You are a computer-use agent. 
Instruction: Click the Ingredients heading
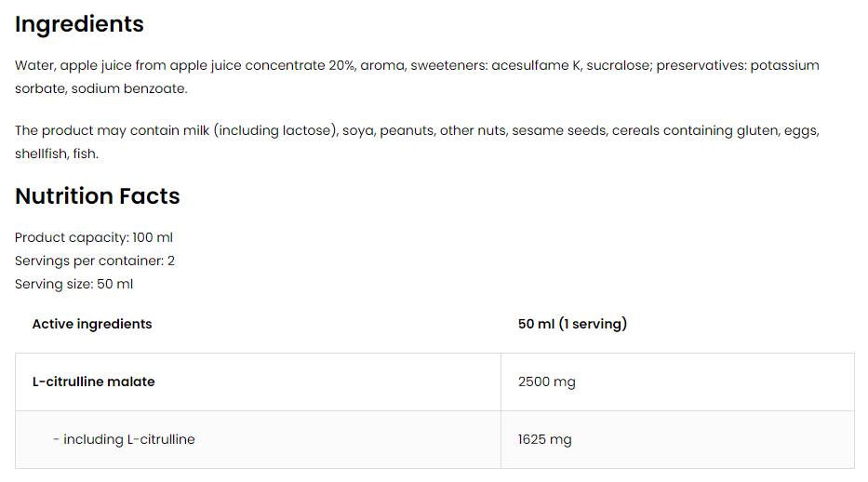pos(79,24)
